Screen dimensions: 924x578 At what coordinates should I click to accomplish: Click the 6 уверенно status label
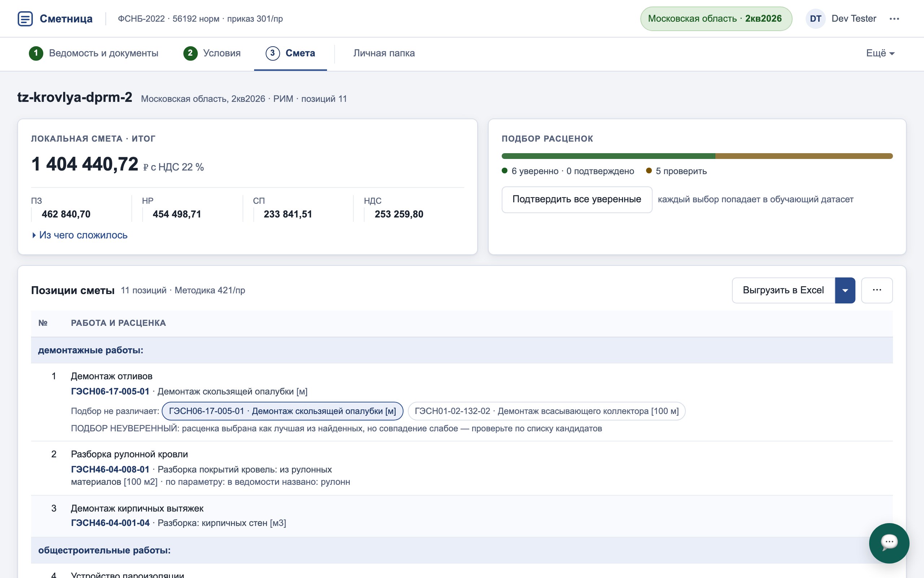(x=535, y=171)
